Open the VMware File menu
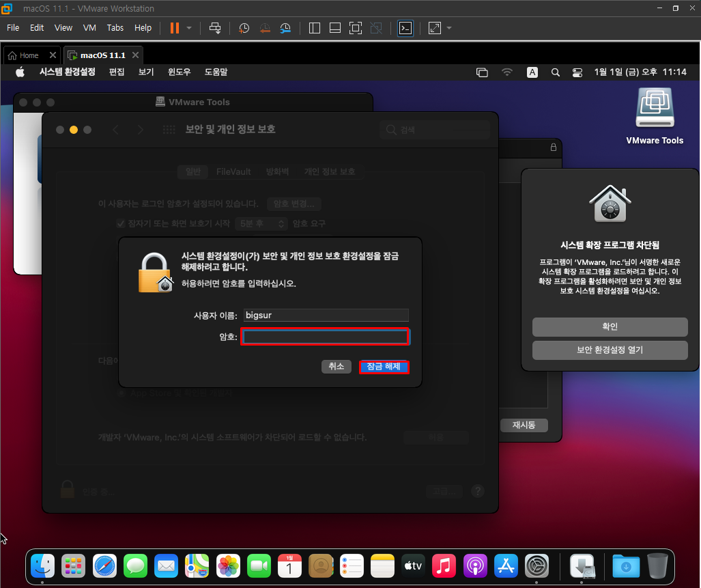Viewport: 701px width, 588px height. pos(13,28)
